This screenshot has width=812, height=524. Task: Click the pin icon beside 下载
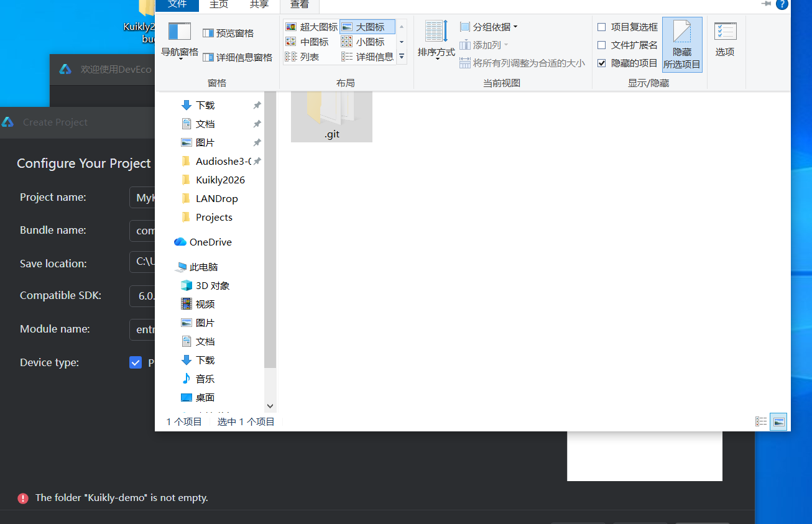coord(257,106)
